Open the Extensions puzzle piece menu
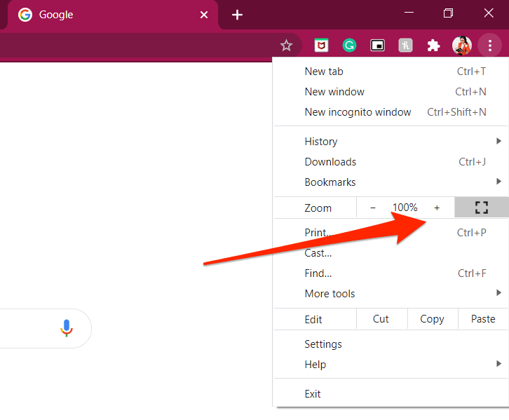 point(433,46)
